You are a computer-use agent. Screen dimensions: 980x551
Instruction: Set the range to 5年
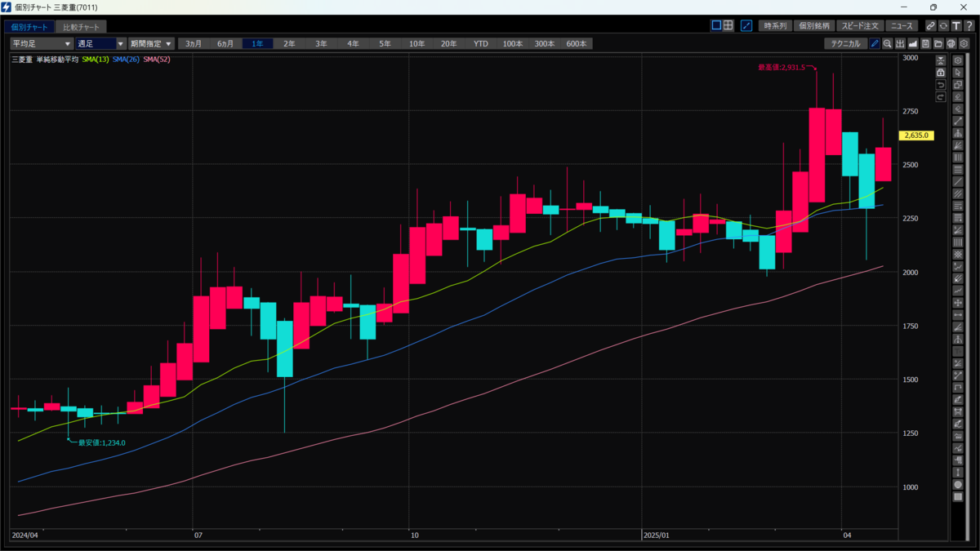click(x=385, y=43)
